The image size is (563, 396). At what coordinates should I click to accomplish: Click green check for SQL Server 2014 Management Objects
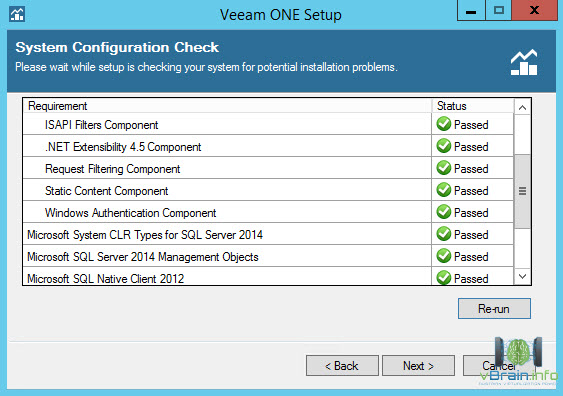444,256
